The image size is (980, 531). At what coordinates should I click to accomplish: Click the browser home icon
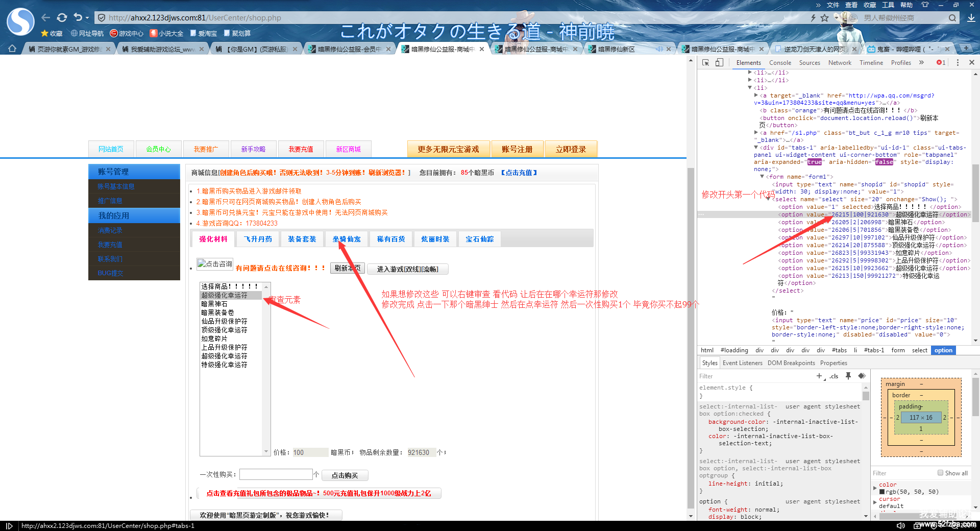point(12,49)
